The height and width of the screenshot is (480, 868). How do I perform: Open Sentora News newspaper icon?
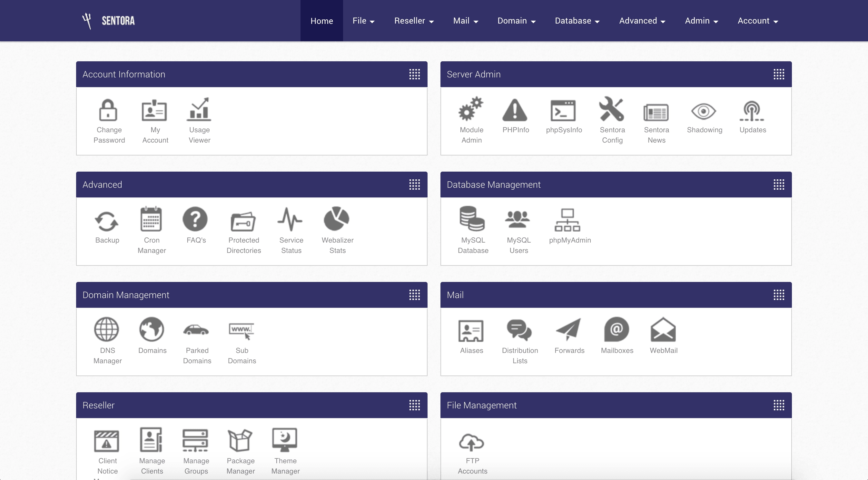[656, 112]
